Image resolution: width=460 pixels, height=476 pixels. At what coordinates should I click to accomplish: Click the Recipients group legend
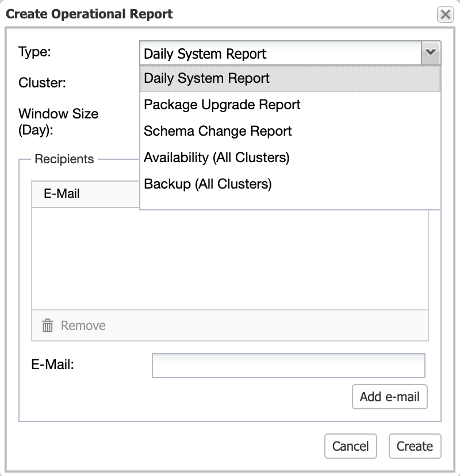64,159
